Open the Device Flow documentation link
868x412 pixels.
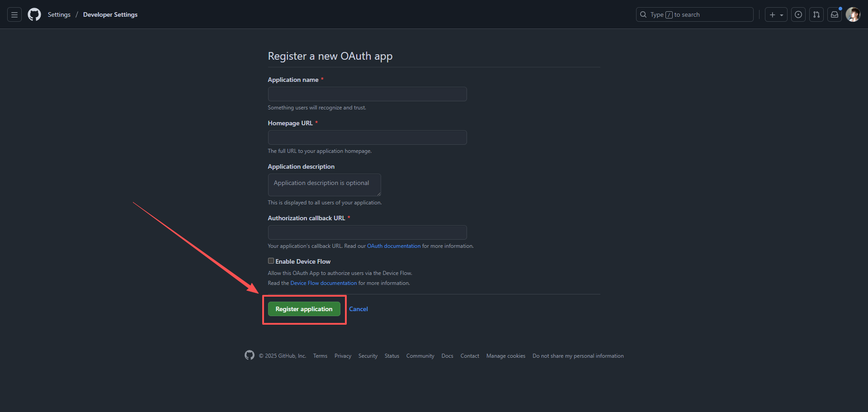coord(324,283)
